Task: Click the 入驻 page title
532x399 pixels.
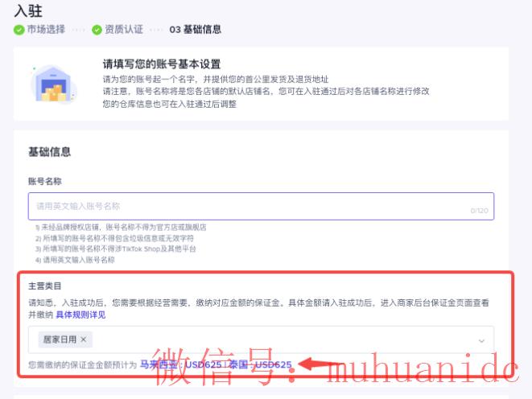Action: 28,10
